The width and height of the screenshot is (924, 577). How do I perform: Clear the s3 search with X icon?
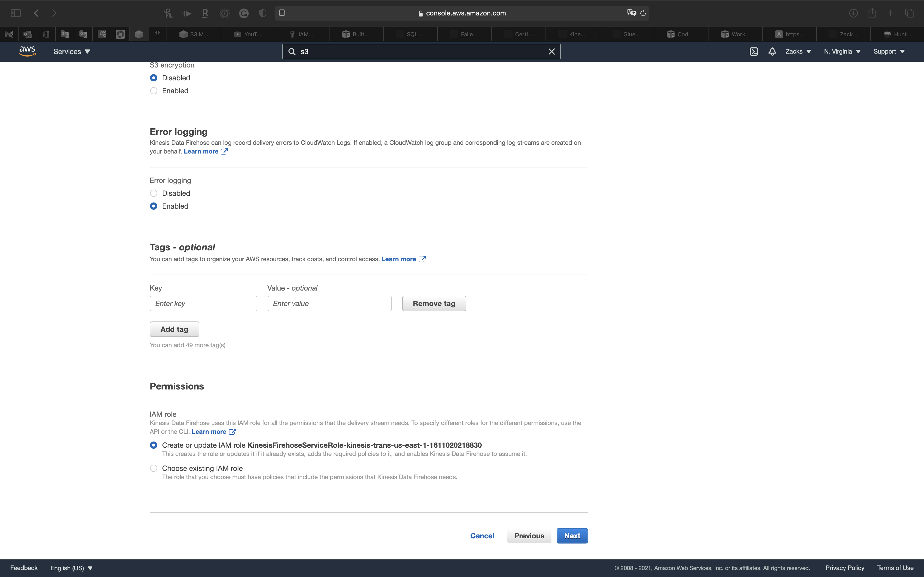click(x=551, y=52)
